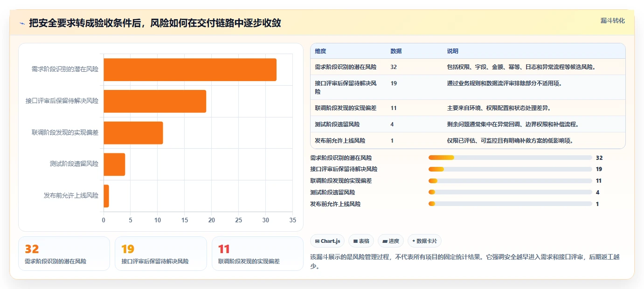
Task: Click the table data value 11
Action: (394, 108)
